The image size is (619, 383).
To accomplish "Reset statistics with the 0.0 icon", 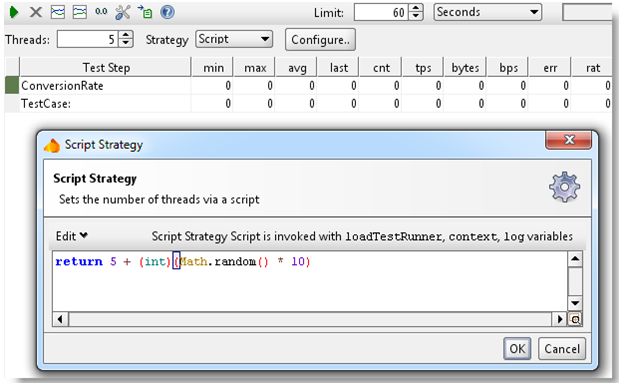I will [x=101, y=12].
